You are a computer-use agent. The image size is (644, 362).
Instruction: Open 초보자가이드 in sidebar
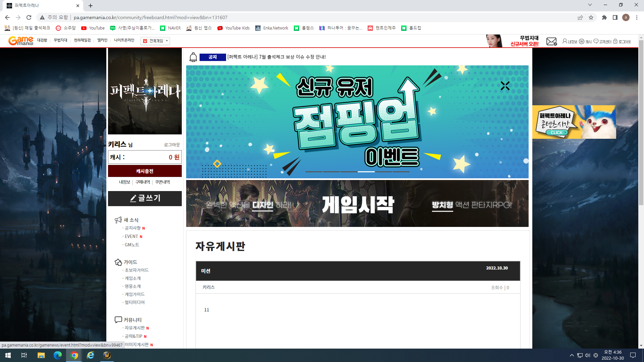[137, 270]
